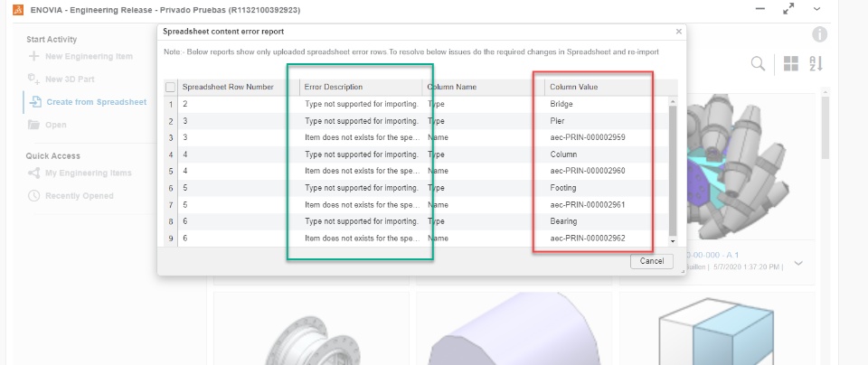Image resolution: width=868 pixels, height=365 pixels.
Task: Select My Engineering Items in Quick Access
Action: (x=88, y=173)
